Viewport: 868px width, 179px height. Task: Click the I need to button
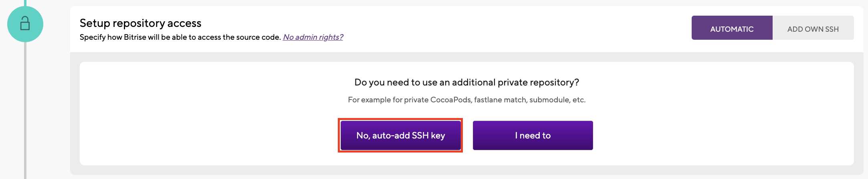click(x=533, y=135)
